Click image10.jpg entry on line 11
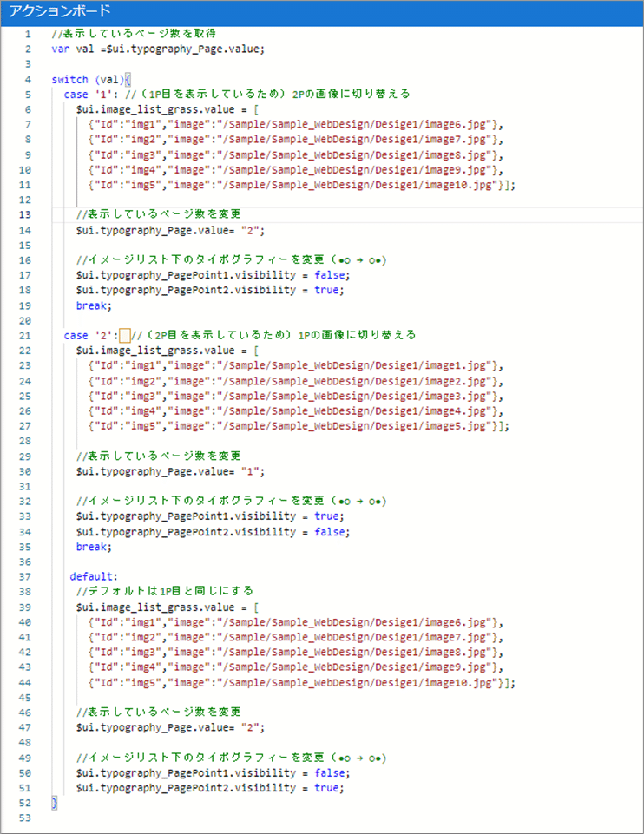The width and height of the screenshot is (644, 834). pyautogui.click(x=301, y=185)
